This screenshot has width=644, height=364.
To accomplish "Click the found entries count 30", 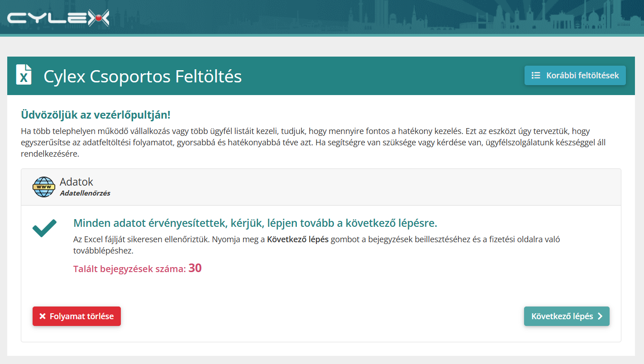I will pyautogui.click(x=195, y=268).
